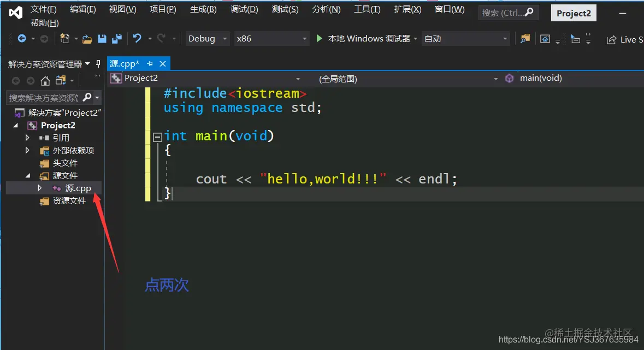Start debugging with the green play icon

click(x=319, y=39)
